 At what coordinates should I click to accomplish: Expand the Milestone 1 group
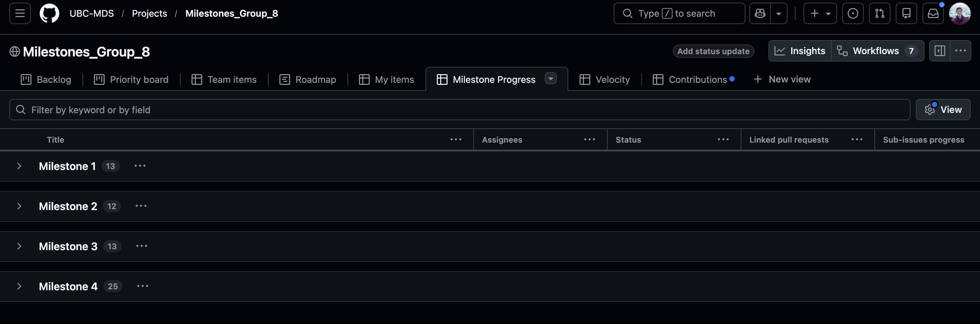click(x=19, y=166)
